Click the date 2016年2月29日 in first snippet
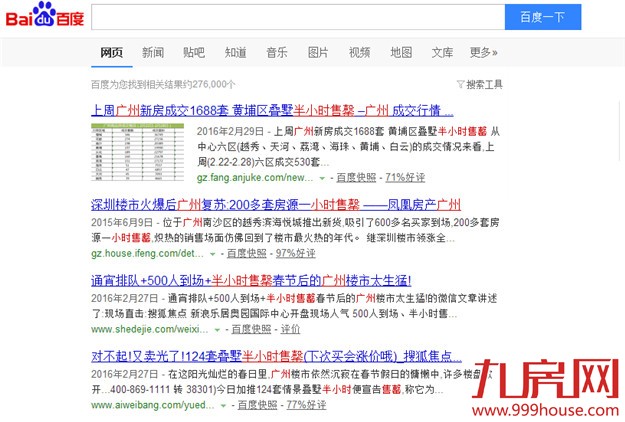Viewport: 625px width, 422px height. click(x=230, y=132)
